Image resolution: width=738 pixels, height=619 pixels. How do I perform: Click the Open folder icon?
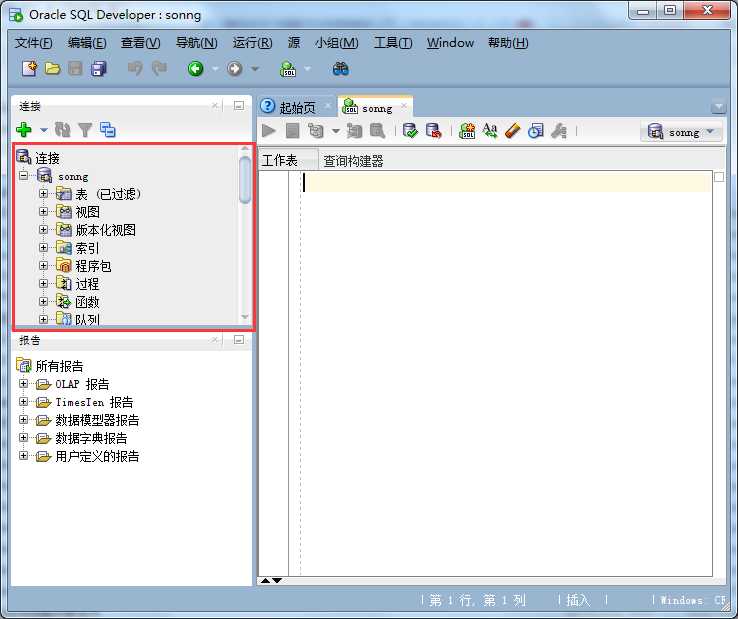point(52,69)
